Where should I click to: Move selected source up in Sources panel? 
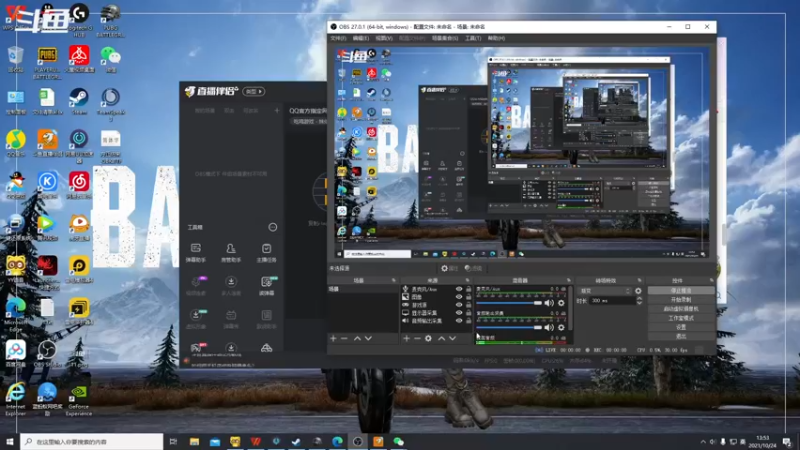[x=441, y=338]
